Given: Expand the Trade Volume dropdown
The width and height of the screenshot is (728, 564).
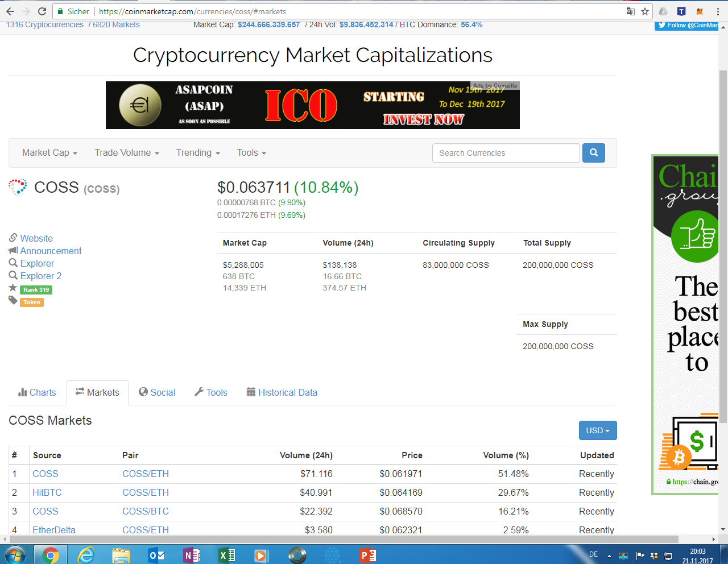Looking at the screenshot, I should click(127, 152).
